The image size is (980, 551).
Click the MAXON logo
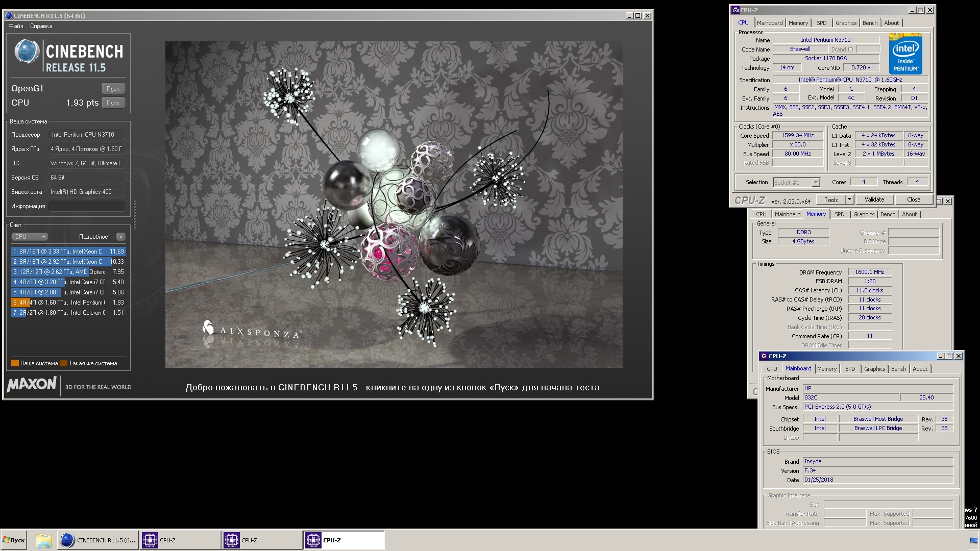point(32,384)
